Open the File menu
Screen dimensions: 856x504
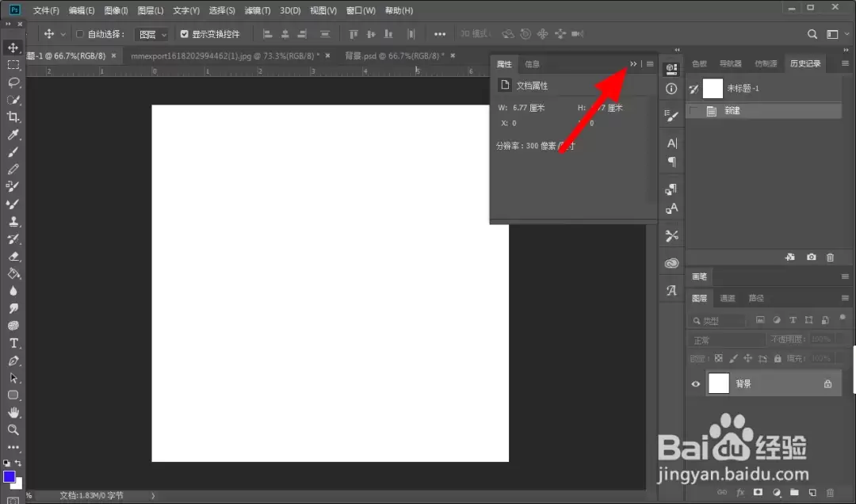pyautogui.click(x=46, y=10)
